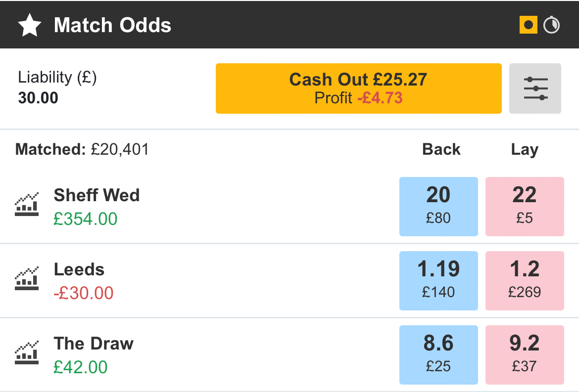The width and height of the screenshot is (579, 392).
Task: Lay Sheff Wed at 22
Action: (525, 207)
